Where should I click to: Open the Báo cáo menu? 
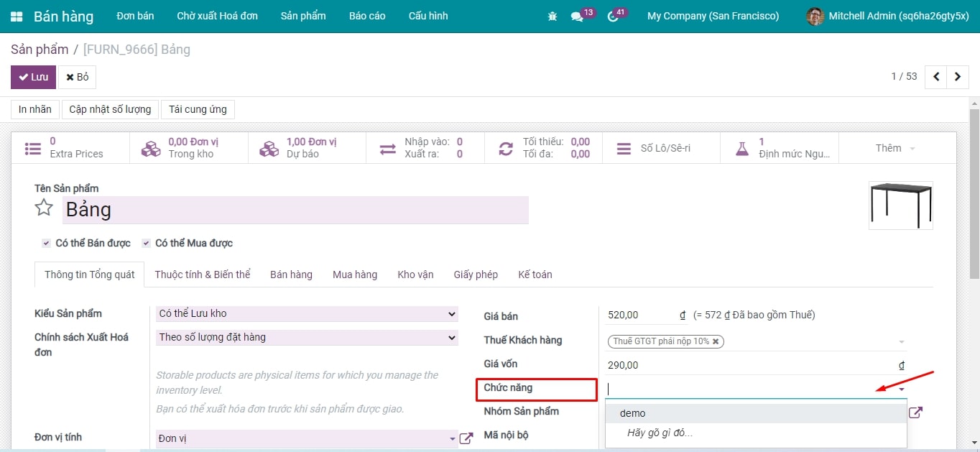(367, 16)
